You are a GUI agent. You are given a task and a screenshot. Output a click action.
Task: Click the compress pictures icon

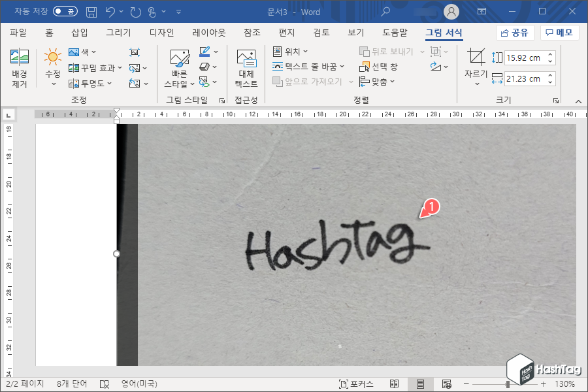[135, 52]
